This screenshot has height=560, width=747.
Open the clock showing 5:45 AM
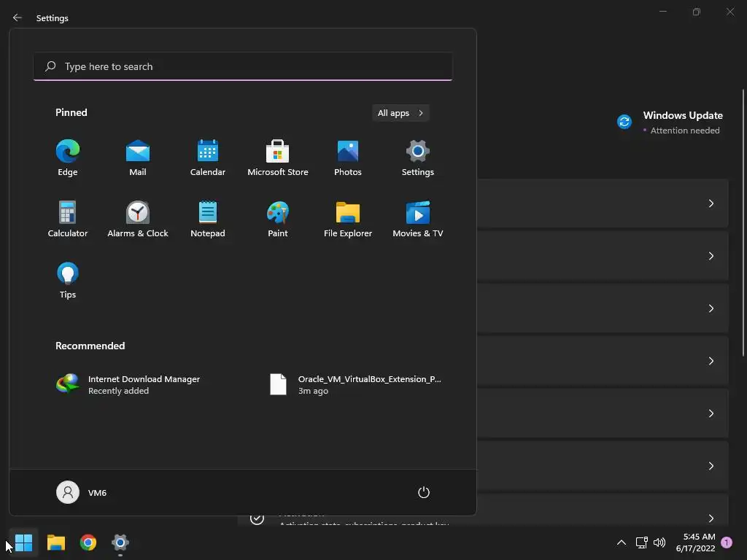(x=695, y=542)
